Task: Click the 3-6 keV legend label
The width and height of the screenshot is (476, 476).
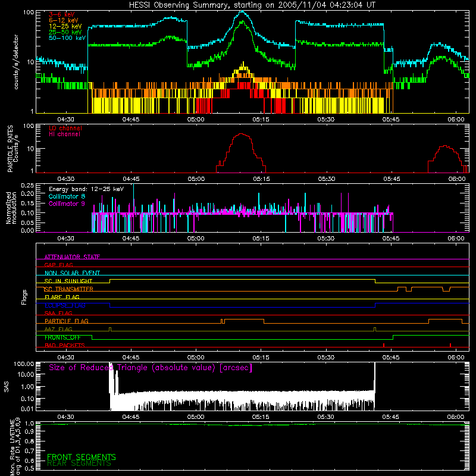Action: pos(61,14)
